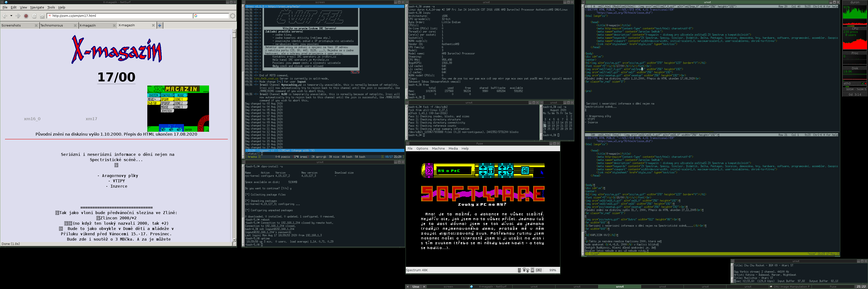Switch to next workspace with right arrow
The height and width of the screenshot is (289, 868).
tap(424, 287)
